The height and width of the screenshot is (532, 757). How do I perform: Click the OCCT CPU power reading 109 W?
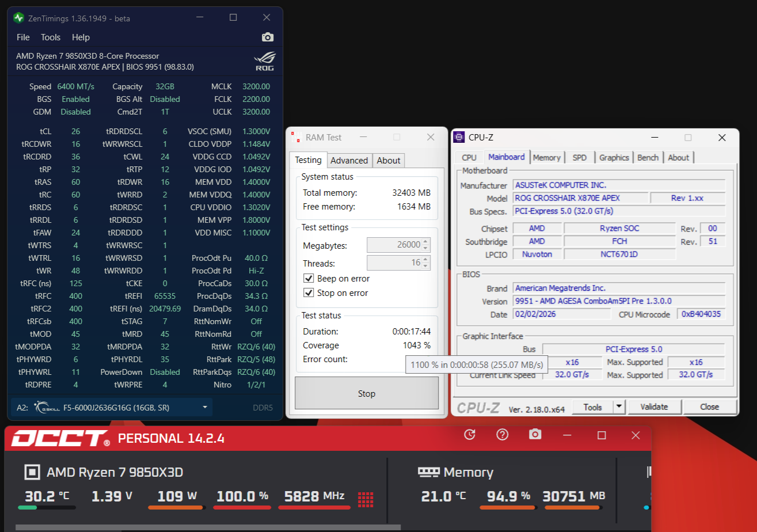coord(177,496)
